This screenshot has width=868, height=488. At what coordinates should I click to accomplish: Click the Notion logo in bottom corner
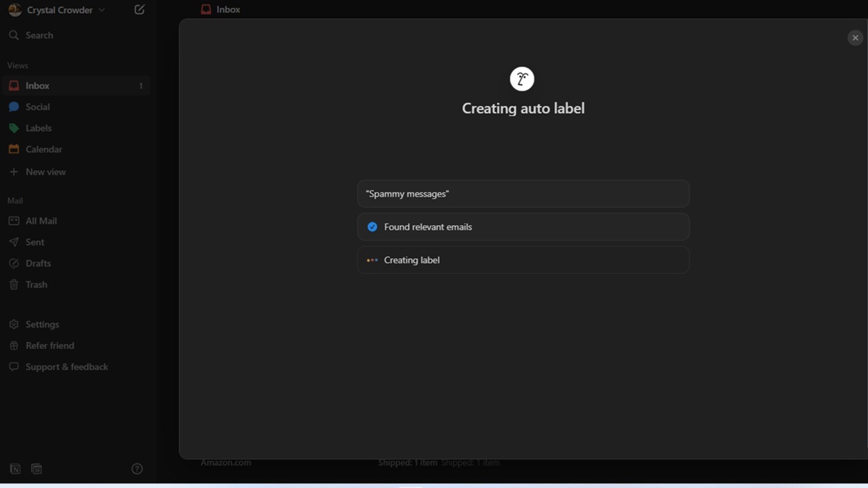[14, 468]
